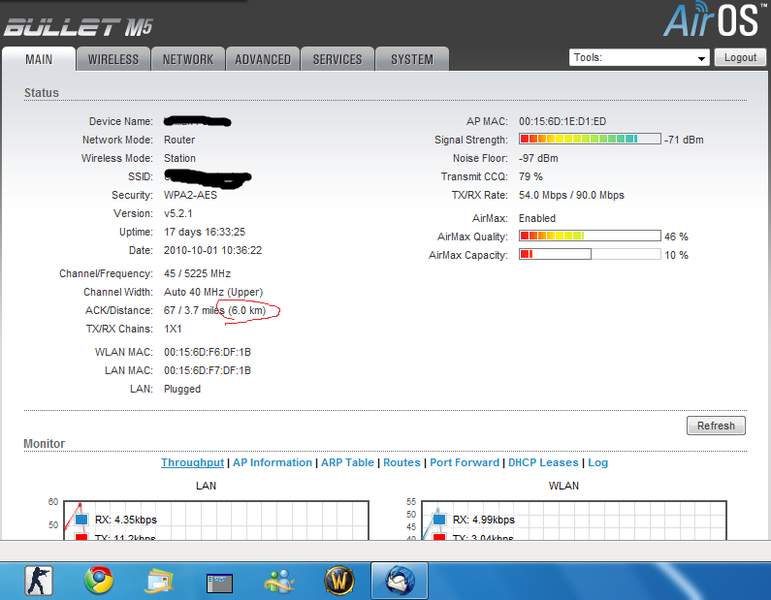Click the WLAN RX: 4.99kbps readout
Image resolution: width=771 pixels, height=600 pixels.
coord(484,520)
